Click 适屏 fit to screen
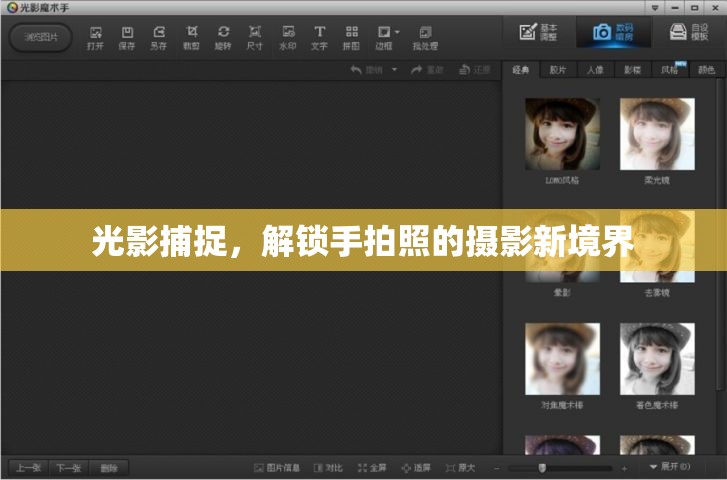This screenshot has width=727, height=480. (416, 467)
